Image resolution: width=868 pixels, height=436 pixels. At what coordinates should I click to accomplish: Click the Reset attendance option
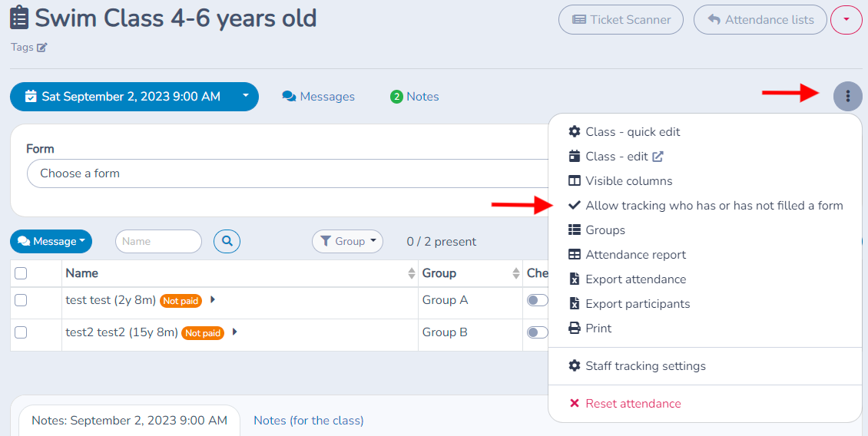pos(625,404)
